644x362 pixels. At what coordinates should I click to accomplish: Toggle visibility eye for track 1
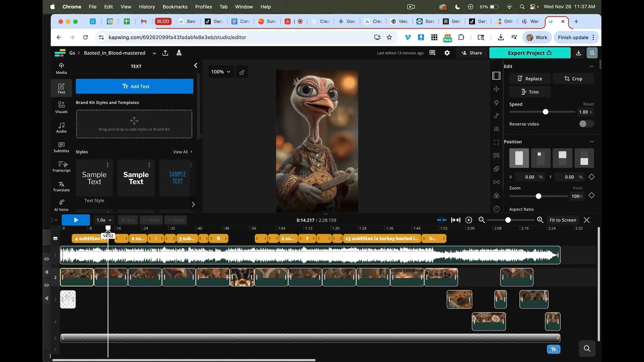tap(47, 259)
